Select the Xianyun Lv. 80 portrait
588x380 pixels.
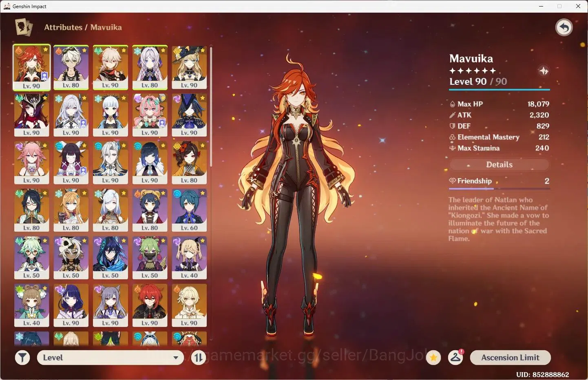(32, 210)
